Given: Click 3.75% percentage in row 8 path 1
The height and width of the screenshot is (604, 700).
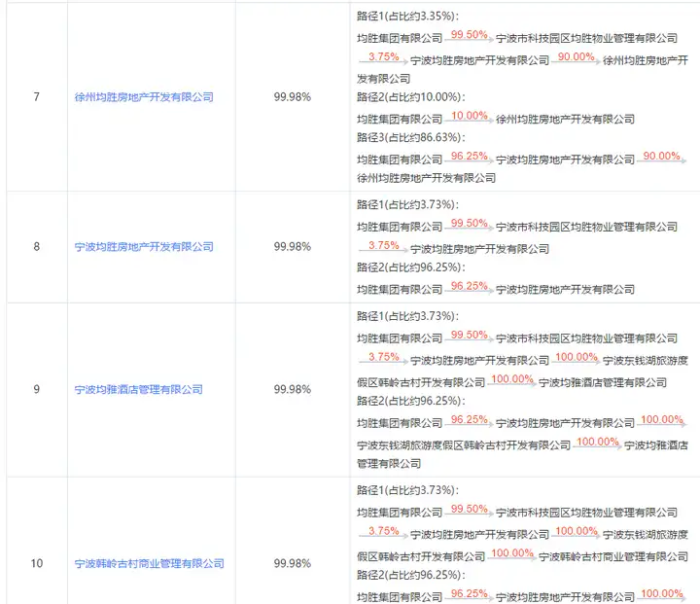Looking at the screenshot, I should (383, 245).
